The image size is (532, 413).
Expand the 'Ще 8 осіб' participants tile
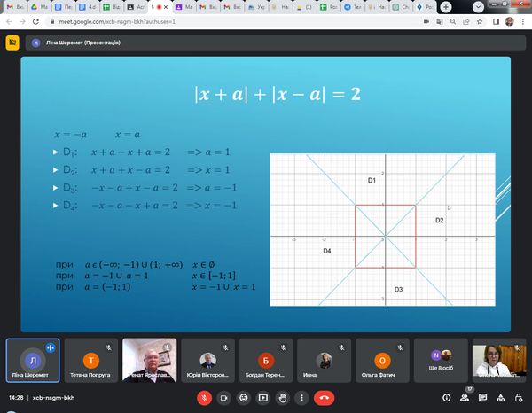(x=441, y=361)
